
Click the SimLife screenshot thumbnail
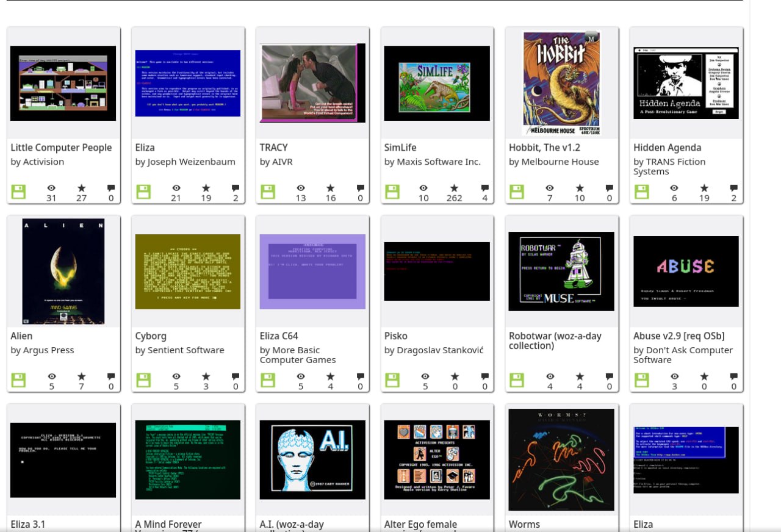(x=437, y=83)
